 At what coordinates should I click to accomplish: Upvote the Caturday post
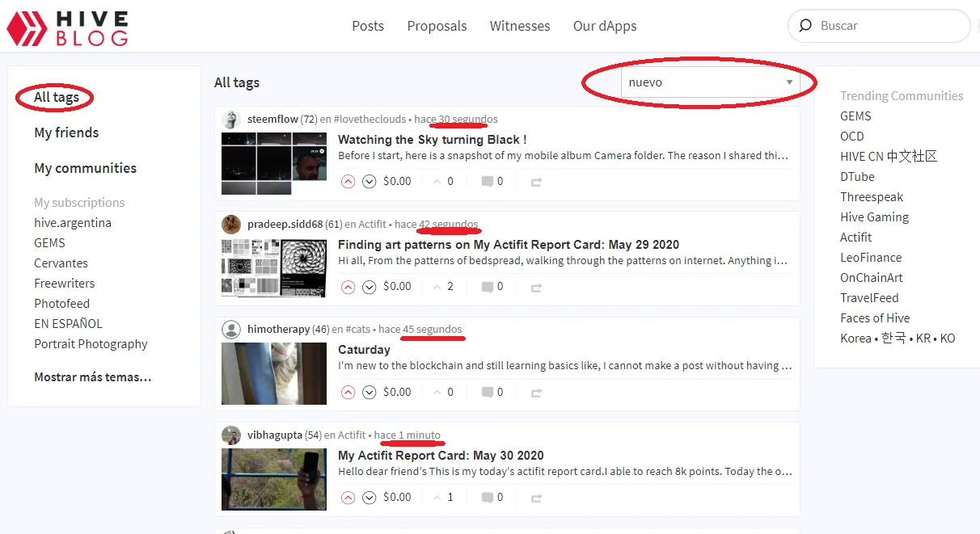[x=348, y=393]
